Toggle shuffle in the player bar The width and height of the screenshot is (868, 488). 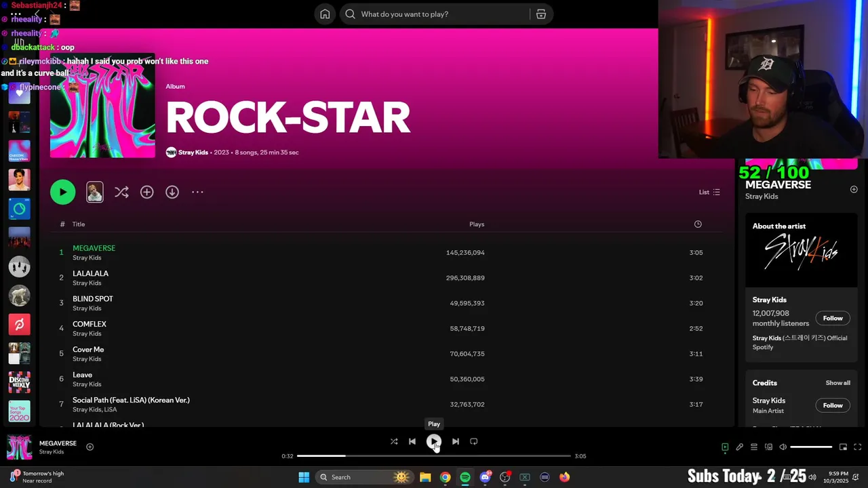tap(394, 441)
